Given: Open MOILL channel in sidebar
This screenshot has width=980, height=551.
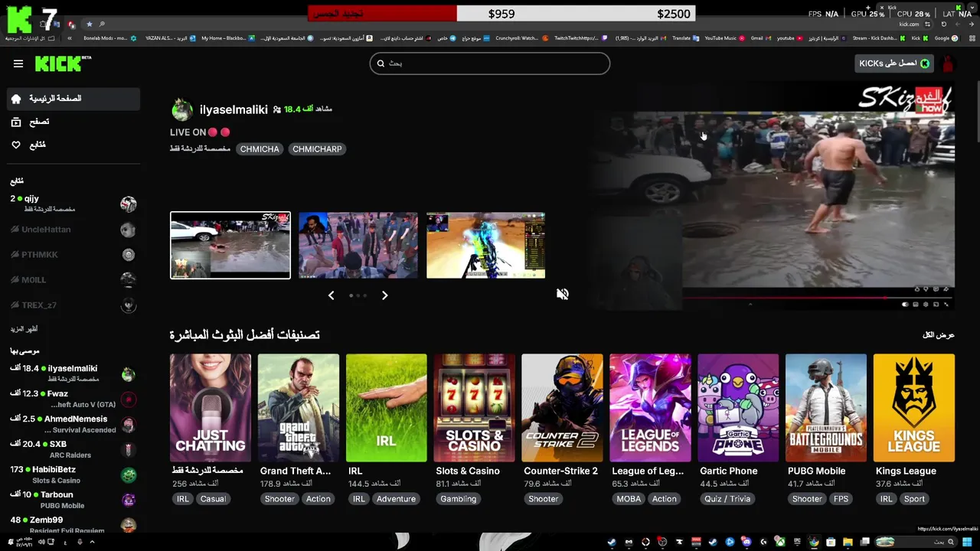Looking at the screenshot, I should tap(73, 280).
